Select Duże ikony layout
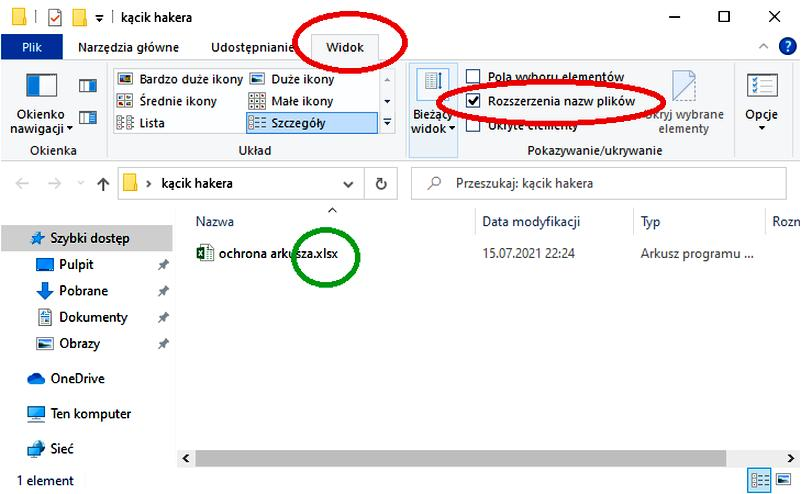Viewport: 801px width, 494px height. point(292,79)
